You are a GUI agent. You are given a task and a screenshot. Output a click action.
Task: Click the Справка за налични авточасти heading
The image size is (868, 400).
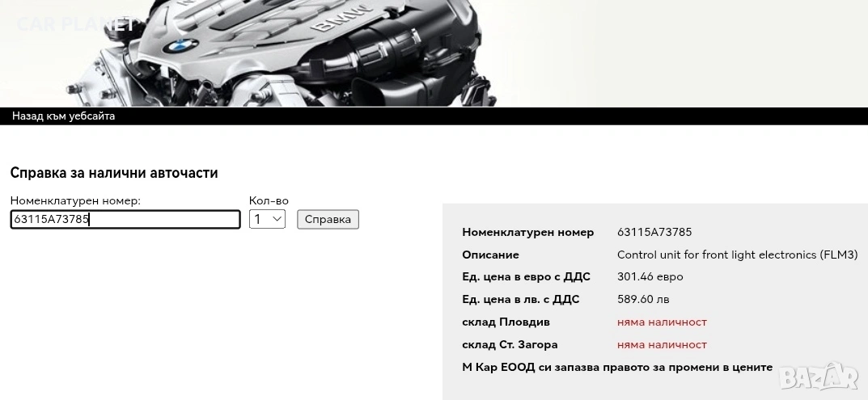(x=114, y=173)
